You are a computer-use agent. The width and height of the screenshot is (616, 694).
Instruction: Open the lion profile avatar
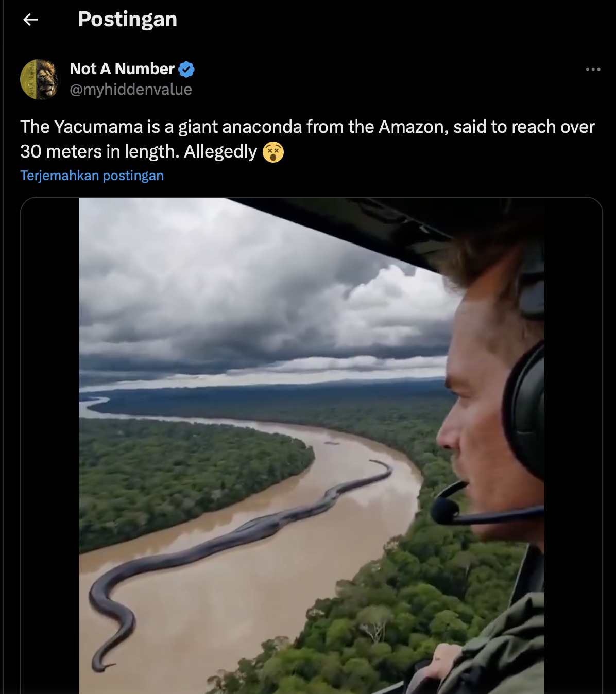tap(40, 79)
